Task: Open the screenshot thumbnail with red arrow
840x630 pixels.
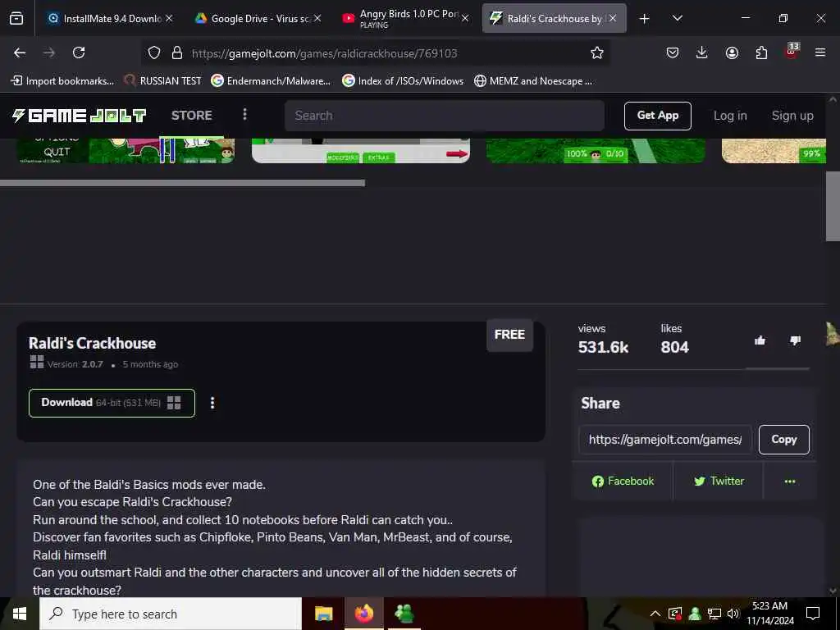Action: click(361, 151)
